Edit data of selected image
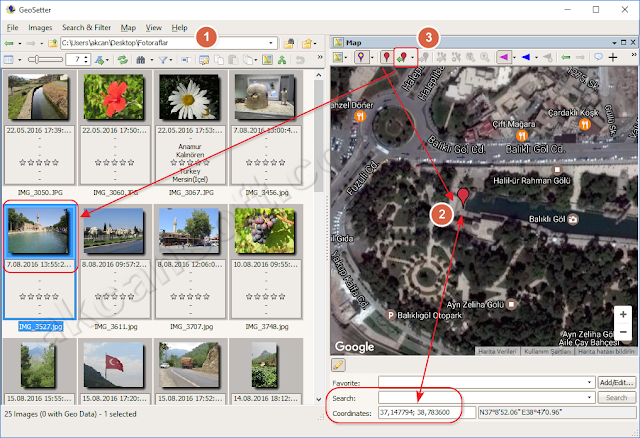The width and height of the screenshot is (640, 438). [x=204, y=60]
